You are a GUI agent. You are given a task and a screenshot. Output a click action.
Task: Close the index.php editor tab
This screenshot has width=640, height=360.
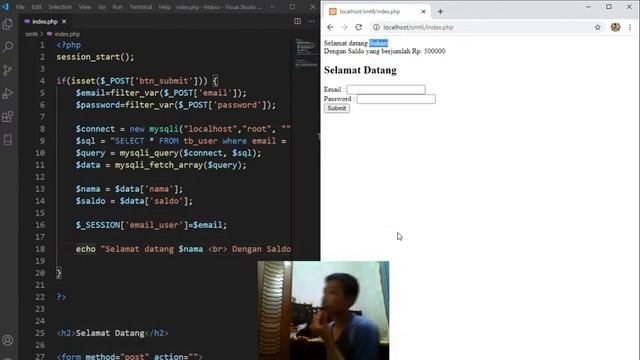tap(64, 21)
